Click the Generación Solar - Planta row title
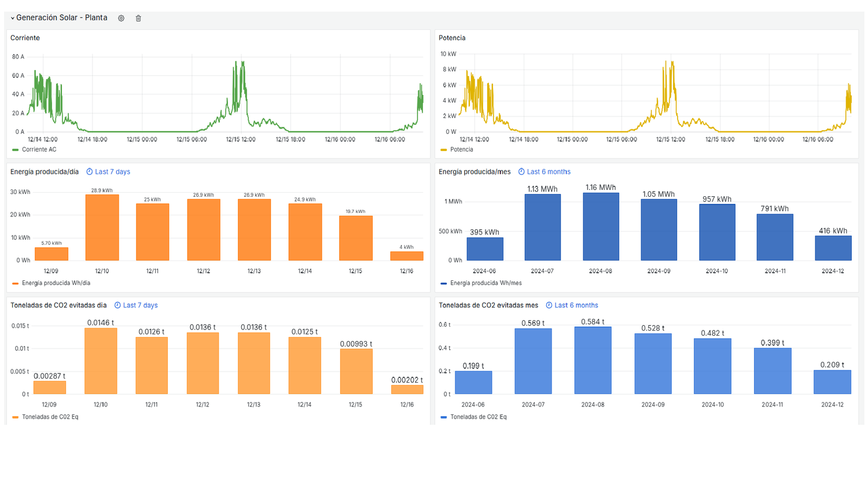868x488 pixels. click(62, 18)
